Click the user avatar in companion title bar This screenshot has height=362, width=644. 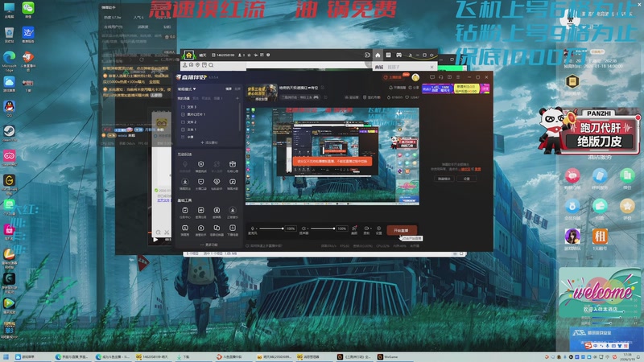415,77
